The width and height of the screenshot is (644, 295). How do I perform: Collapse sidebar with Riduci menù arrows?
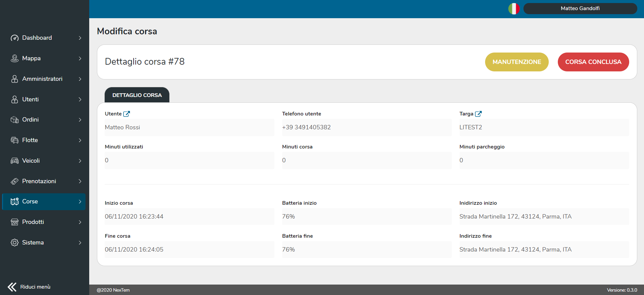click(12, 287)
